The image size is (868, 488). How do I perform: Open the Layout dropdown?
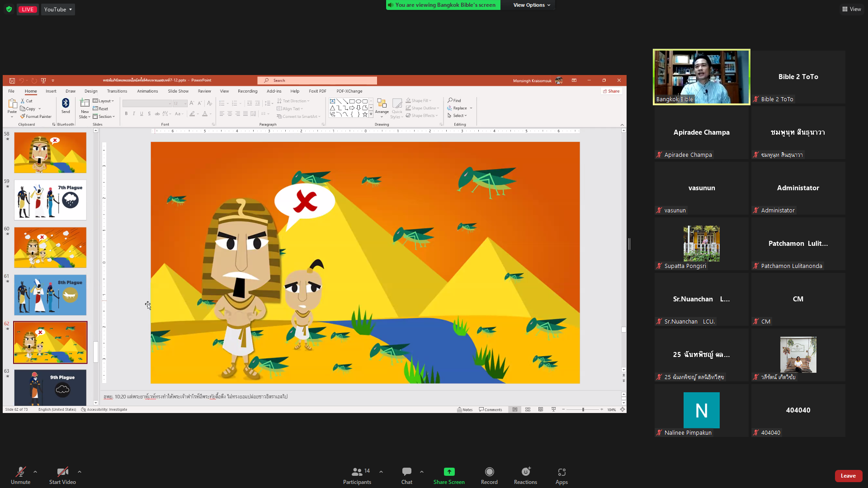pos(104,101)
